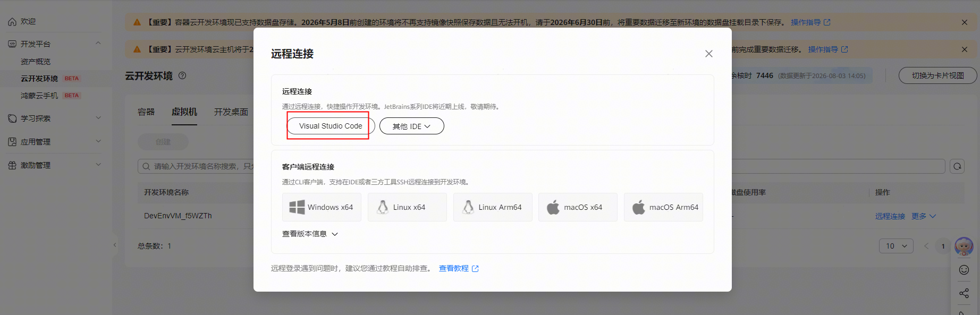The width and height of the screenshot is (980, 315).
Task: Click the share icon on right rail
Action: coord(964,293)
